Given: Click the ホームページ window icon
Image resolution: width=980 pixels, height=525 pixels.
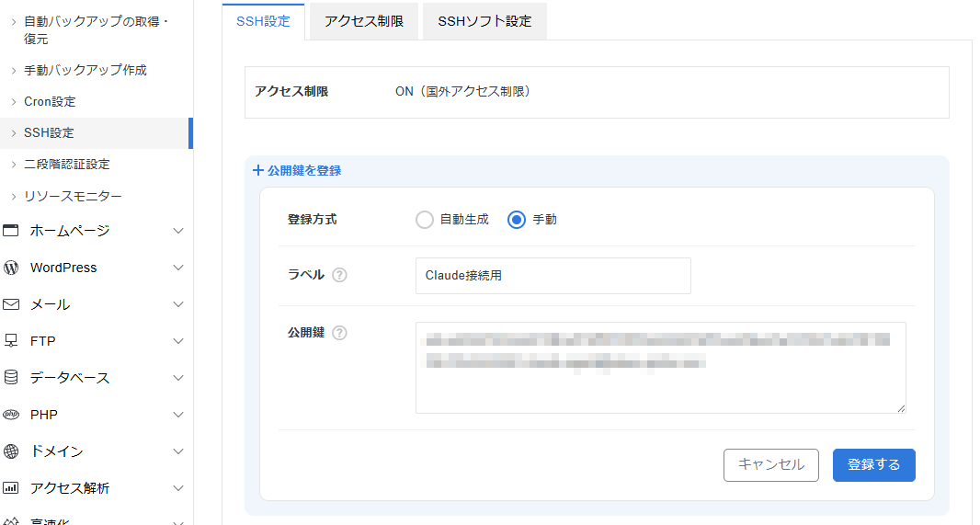Looking at the screenshot, I should 11,230.
